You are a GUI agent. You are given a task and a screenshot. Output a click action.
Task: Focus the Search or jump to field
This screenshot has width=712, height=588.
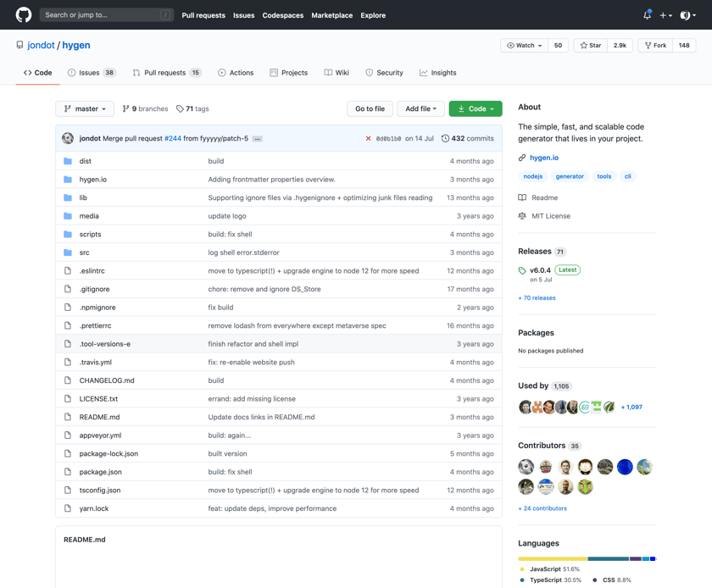click(x=106, y=15)
